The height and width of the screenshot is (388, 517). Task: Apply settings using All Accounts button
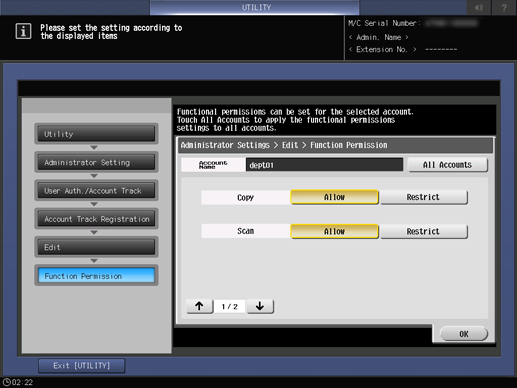(x=448, y=165)
